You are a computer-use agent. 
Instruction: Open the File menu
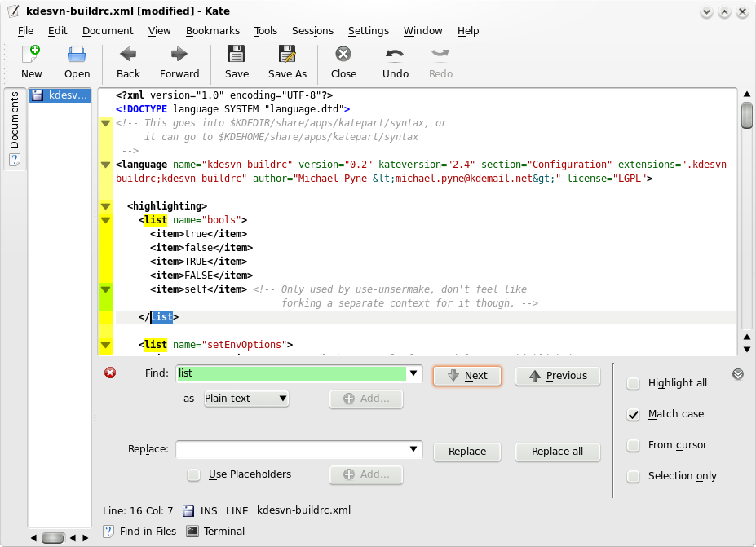coord(25,31)
